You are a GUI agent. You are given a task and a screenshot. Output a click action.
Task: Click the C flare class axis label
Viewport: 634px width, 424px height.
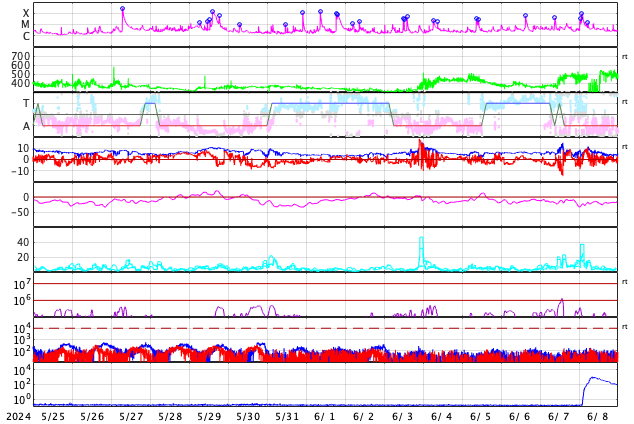(26, 36)
